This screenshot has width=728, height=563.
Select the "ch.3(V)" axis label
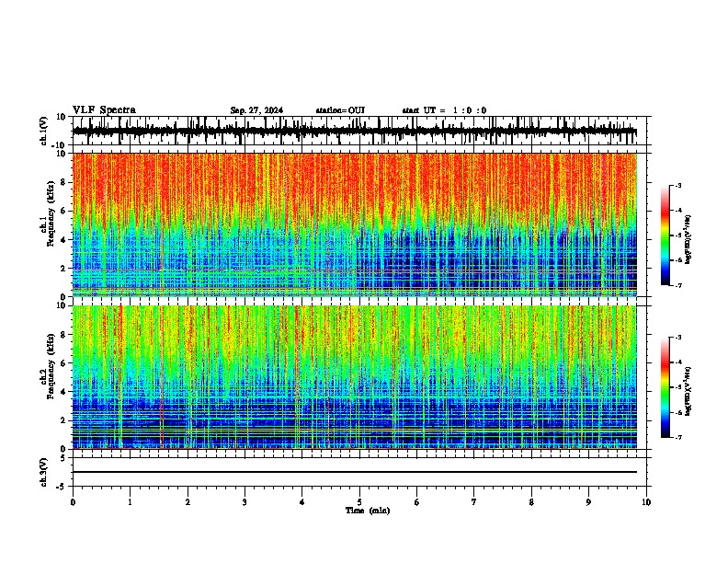point(44,472)
